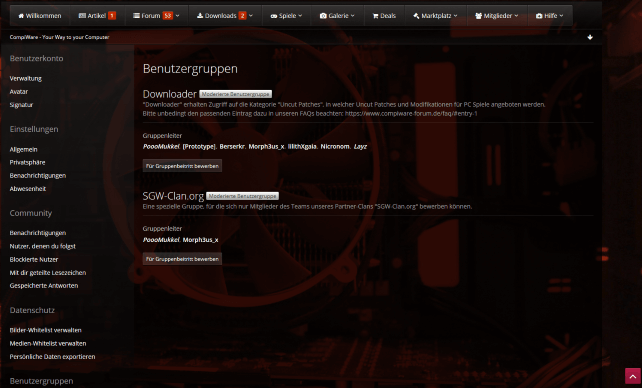Click the CompiWare - Your Way to your Computer breadcrumb

(x=59, y=37)
